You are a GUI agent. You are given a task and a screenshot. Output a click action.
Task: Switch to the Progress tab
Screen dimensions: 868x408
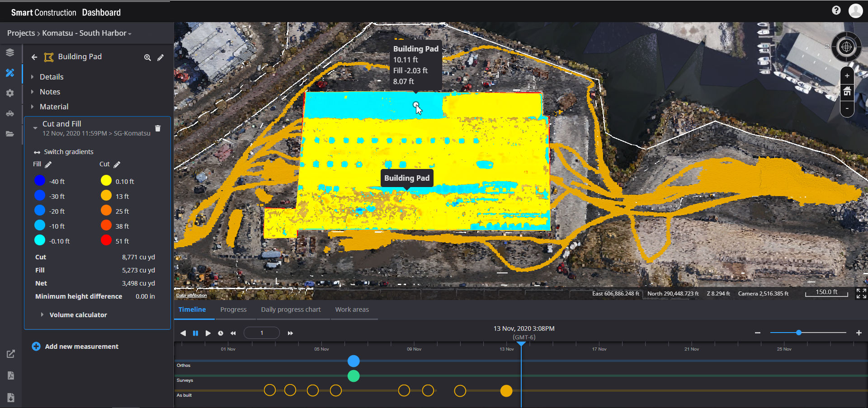[233, 309]
